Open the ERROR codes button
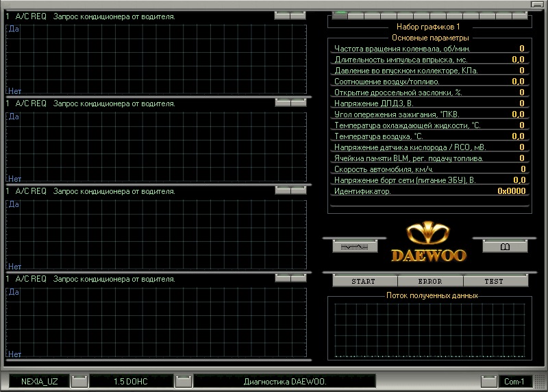The width and height of the screenshot is (548, 392). [430, 281]
